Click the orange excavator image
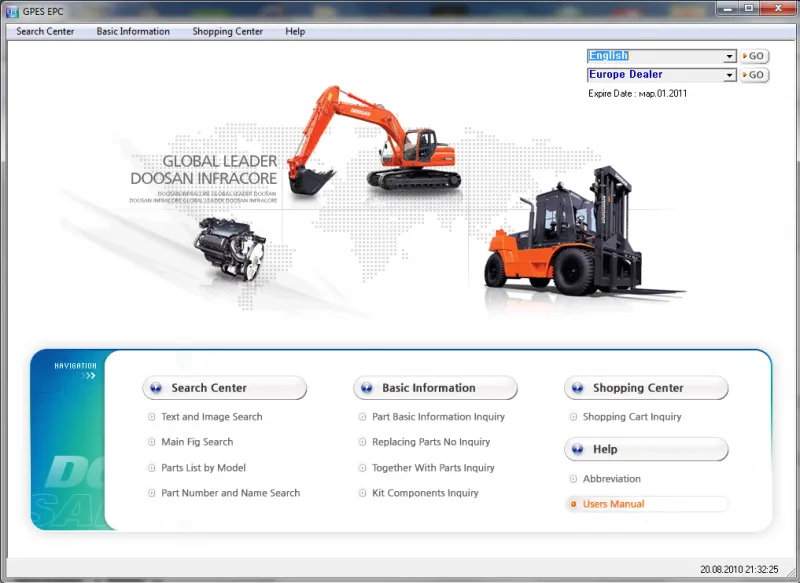This screenshot has width=800, height=583. [x=372, y=140]
